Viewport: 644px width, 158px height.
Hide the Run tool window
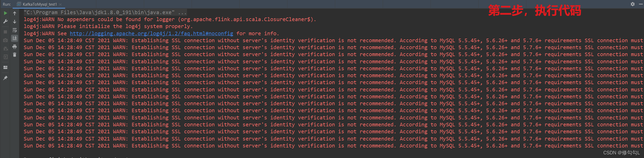tap(641, 4)
